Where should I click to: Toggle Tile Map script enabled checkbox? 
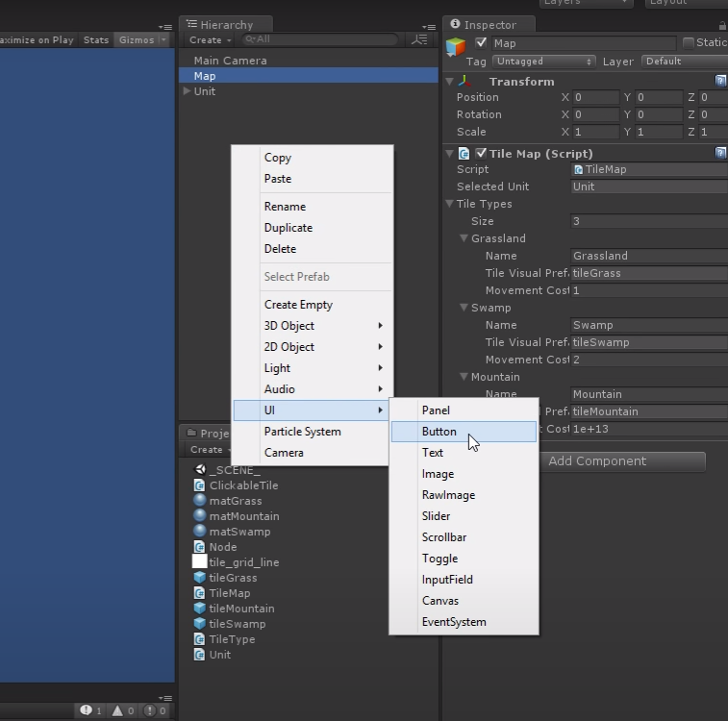click(481, 153)
